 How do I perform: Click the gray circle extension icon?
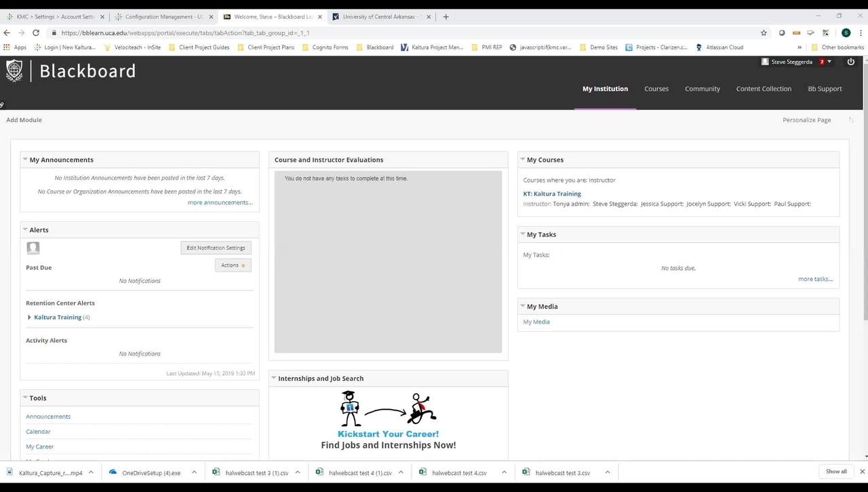click(x=782, y=33)
